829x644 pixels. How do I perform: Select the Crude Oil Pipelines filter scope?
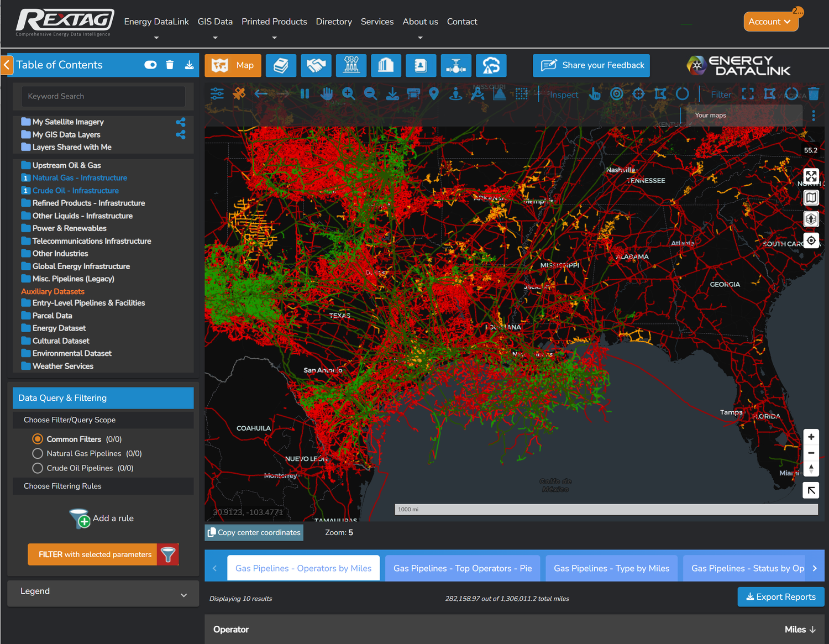tap(37, 468)
